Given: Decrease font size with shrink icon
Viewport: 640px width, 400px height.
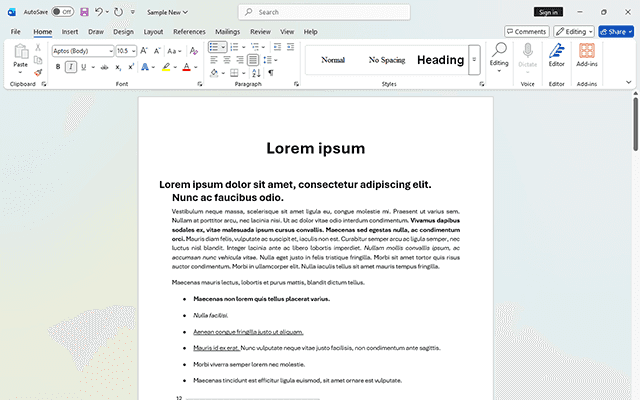Looking at the screenshot, I should coord(157,51).
